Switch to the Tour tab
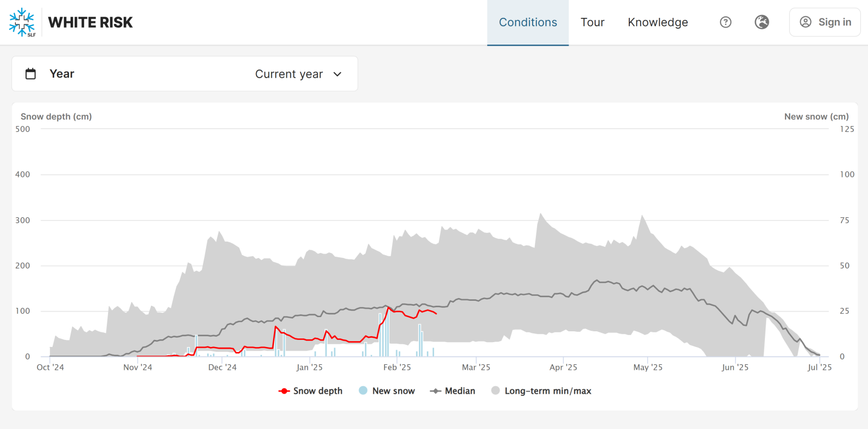 click(592, 22)
